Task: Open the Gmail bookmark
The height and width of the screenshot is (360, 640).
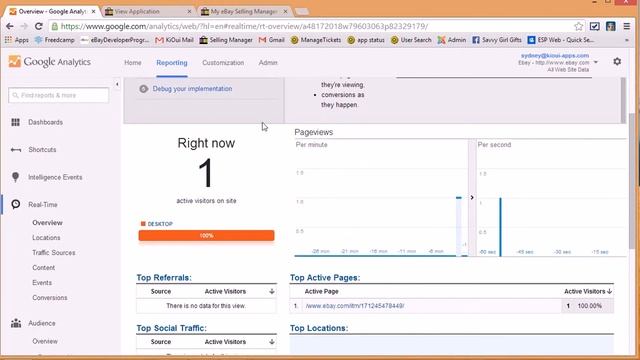Action: point(272,40)
